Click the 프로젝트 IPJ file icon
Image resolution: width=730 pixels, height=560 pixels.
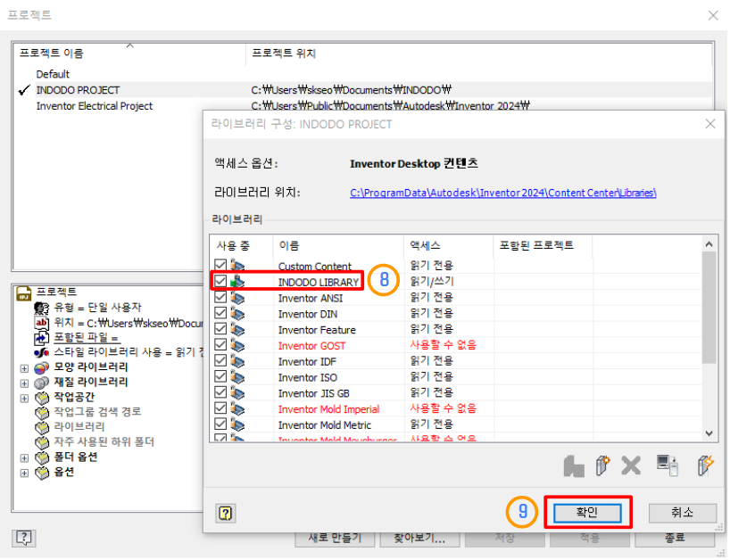pos(24,293)
